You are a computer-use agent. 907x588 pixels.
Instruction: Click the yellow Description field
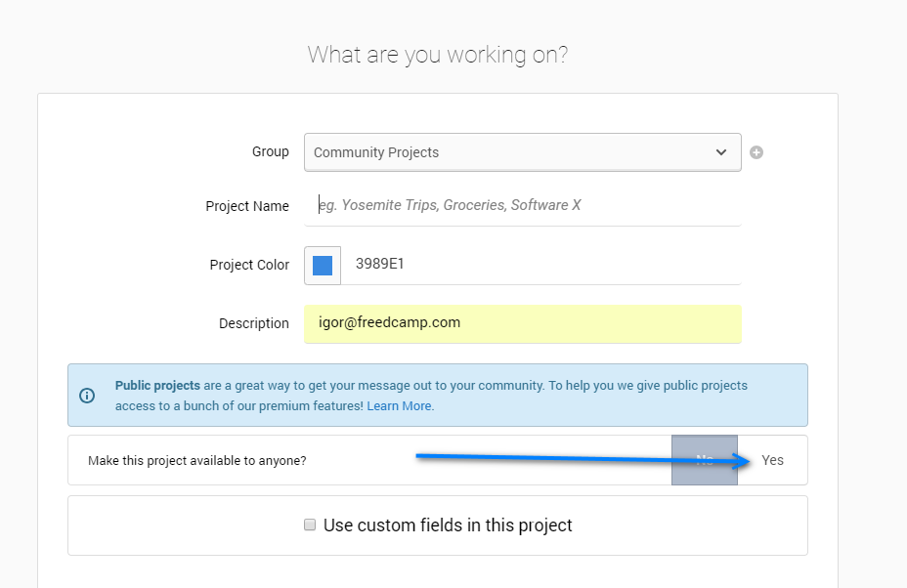[x=522, y=323]
